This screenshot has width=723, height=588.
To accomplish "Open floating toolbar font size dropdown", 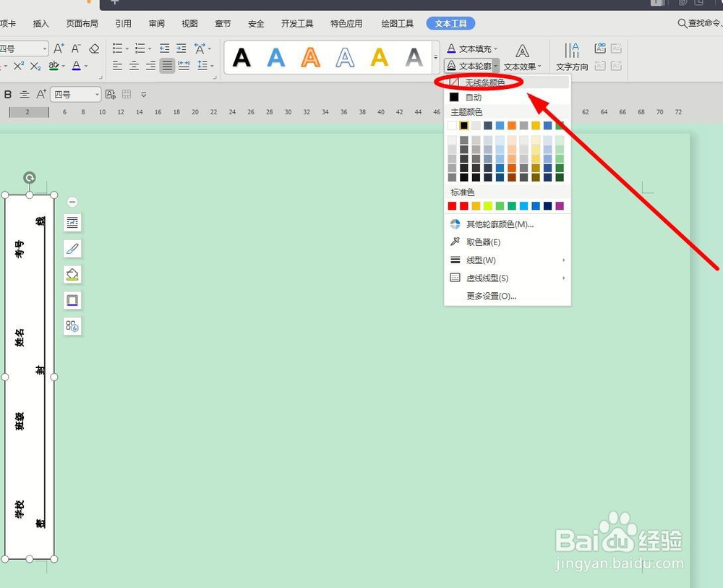I will pos(97,95).
